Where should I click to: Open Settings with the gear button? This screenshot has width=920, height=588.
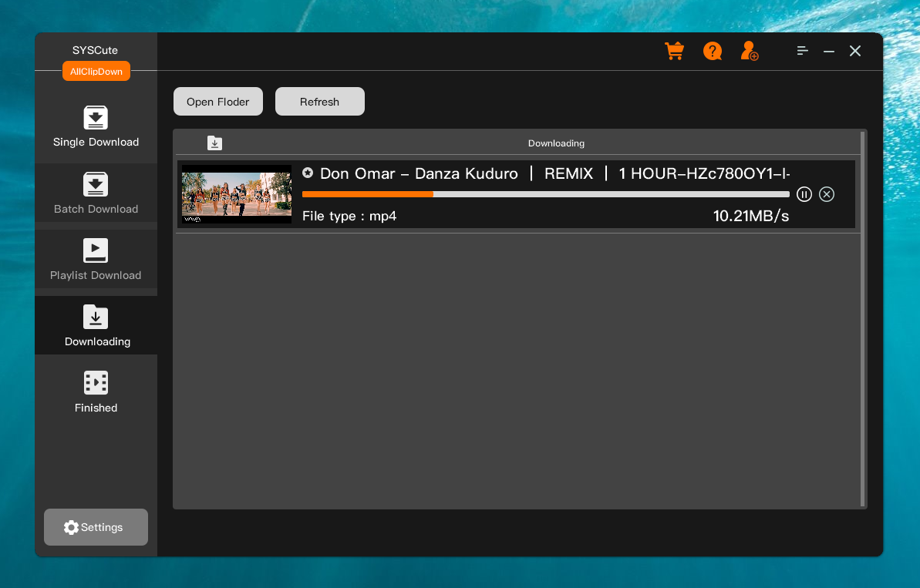(x=96, y=527)
